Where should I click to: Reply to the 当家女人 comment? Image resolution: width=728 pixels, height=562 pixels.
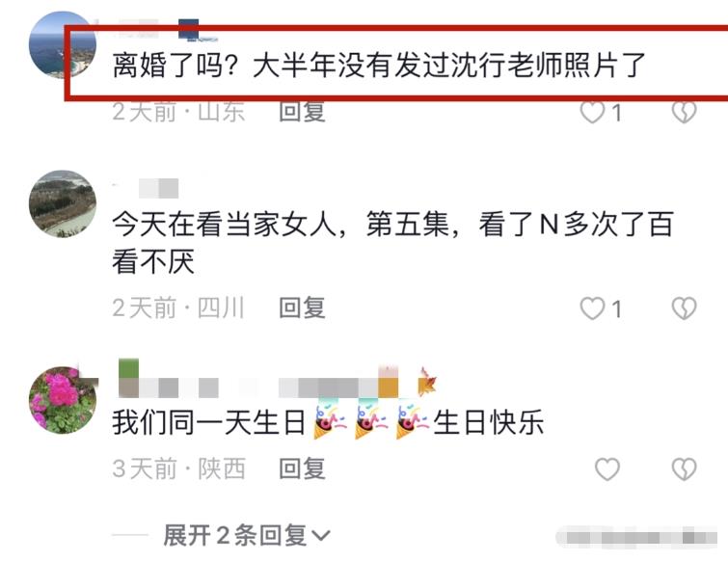tap(302, 308)
